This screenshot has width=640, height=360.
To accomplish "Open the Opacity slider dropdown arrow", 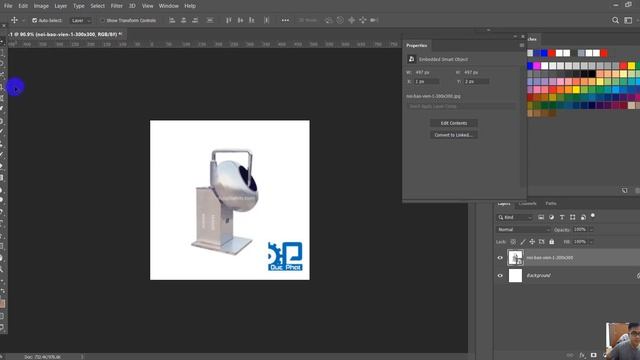I will pyautogui.click(x=591, y=230).
